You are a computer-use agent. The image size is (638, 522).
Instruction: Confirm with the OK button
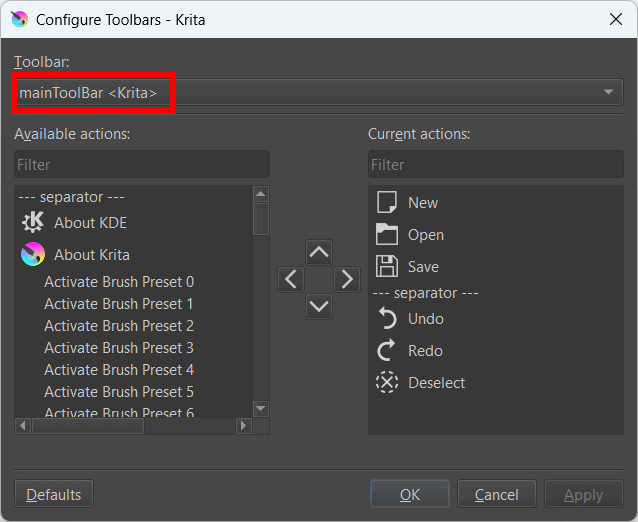click(410, 494)
